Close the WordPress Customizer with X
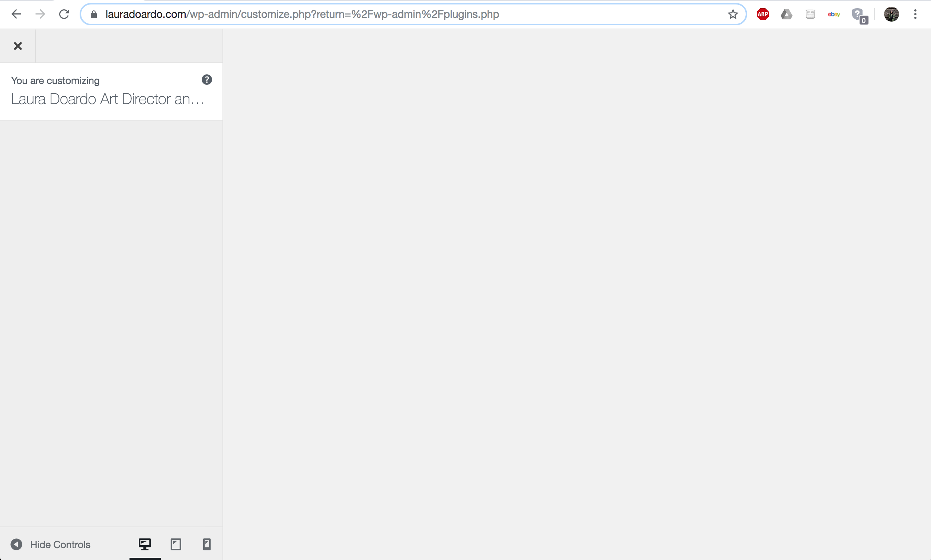This screenshot has width=931, height=560. coord(18,46)
